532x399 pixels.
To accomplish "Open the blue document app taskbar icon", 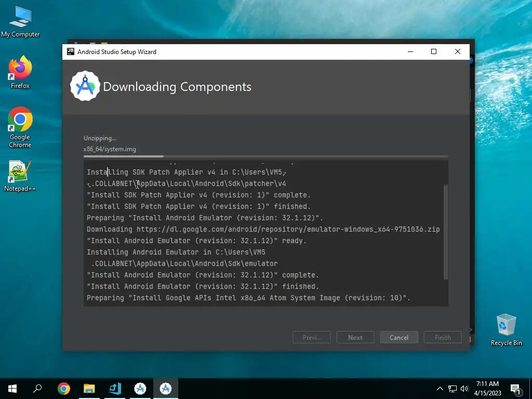I will 115,389.
